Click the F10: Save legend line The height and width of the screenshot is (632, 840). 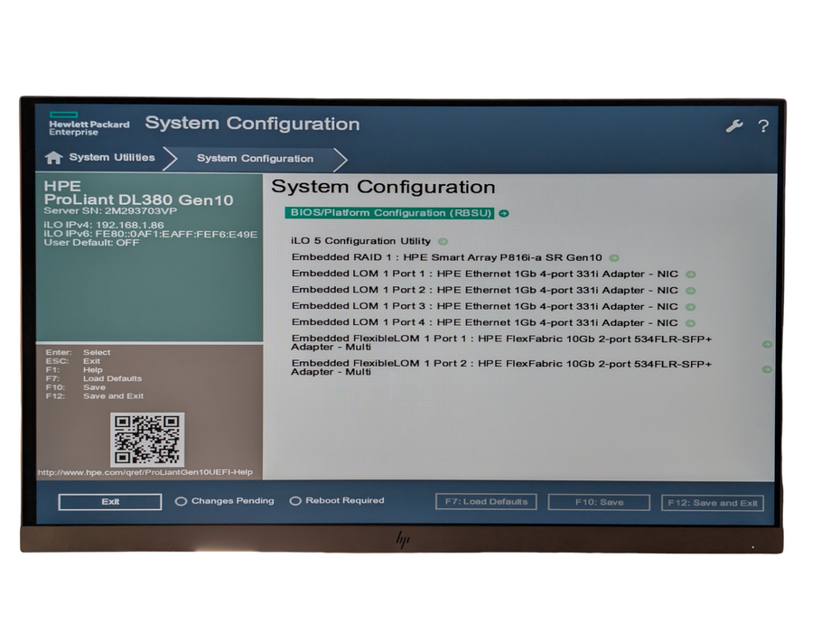[76, 387]
